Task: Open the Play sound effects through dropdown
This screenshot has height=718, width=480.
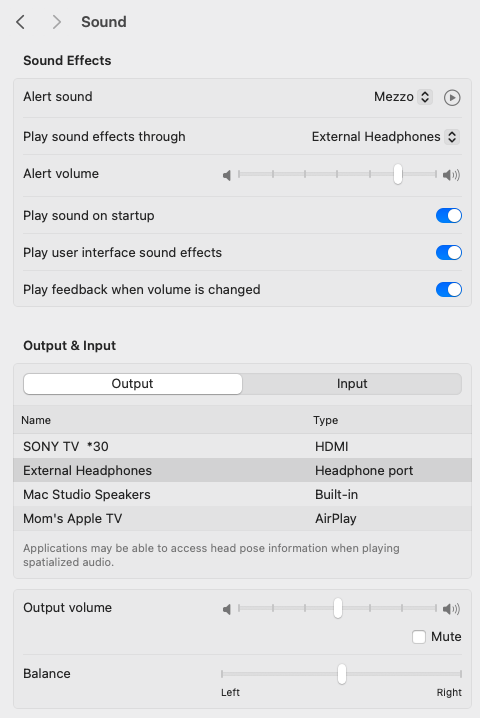Action: pyautogui.click(x=385, y=137)
